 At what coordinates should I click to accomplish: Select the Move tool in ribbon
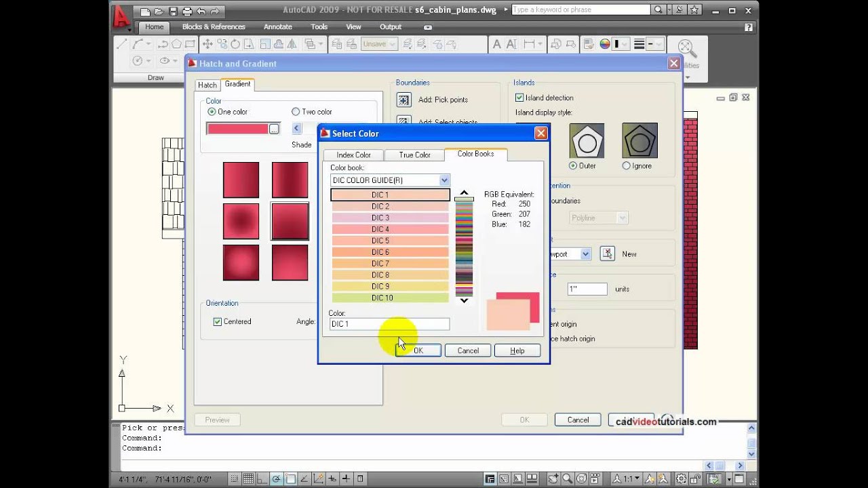206,44
